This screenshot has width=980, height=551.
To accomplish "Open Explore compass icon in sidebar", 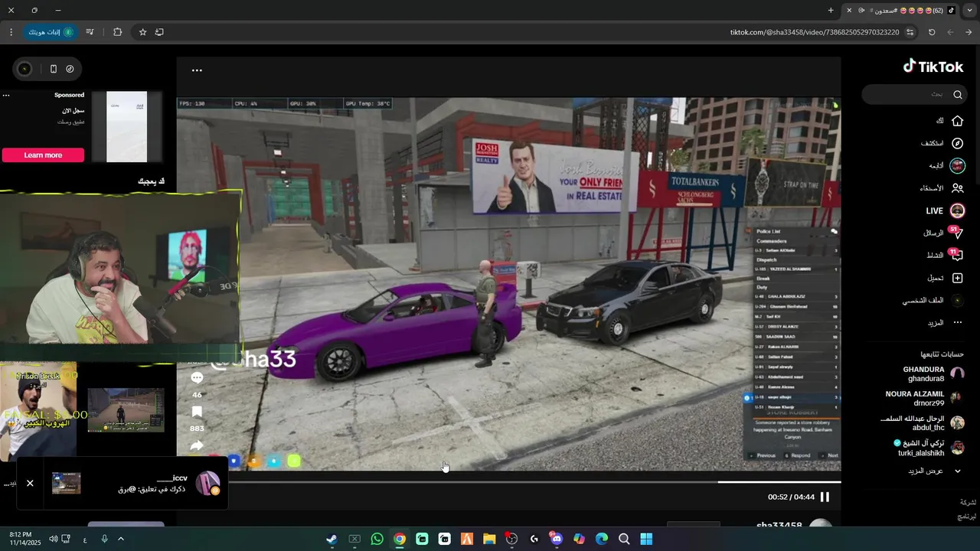I will 957,143.
